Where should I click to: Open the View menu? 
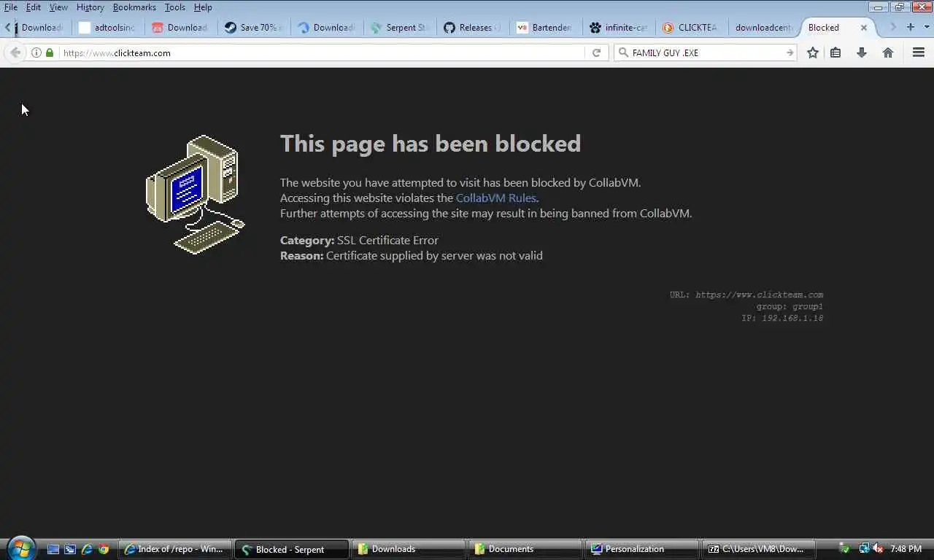[58, 7]
